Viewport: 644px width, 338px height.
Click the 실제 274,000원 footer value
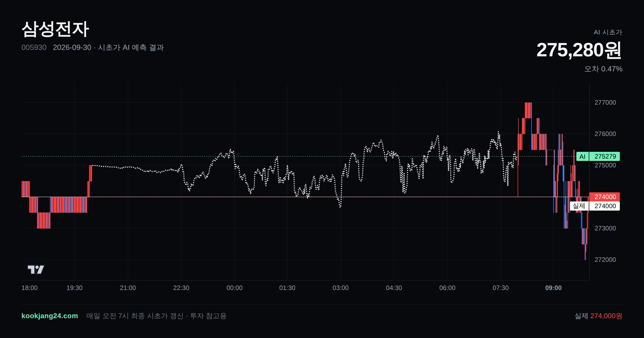point(598,316)
